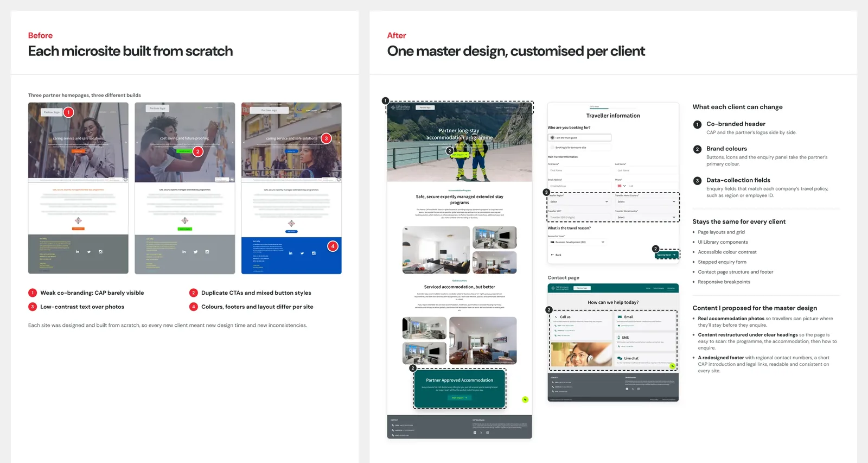Click the headset agent photo on Contact page
The width and height of the screenshot is (868, 463).
(x=582, y=354)
